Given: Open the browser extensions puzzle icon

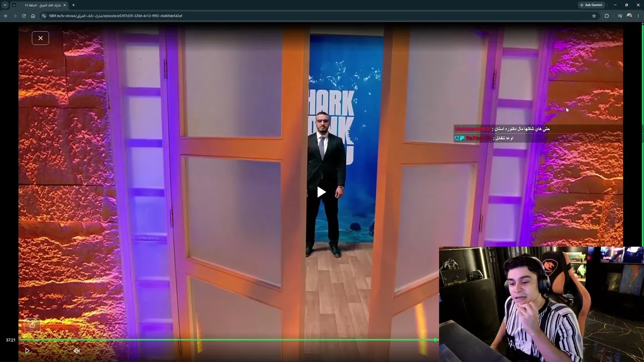Looking at the screenshot, I should tap(607, 16).
